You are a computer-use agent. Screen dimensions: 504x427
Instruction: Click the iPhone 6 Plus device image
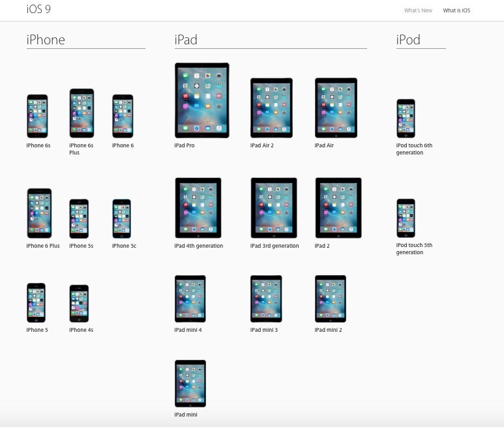click(x=39, y=213)
